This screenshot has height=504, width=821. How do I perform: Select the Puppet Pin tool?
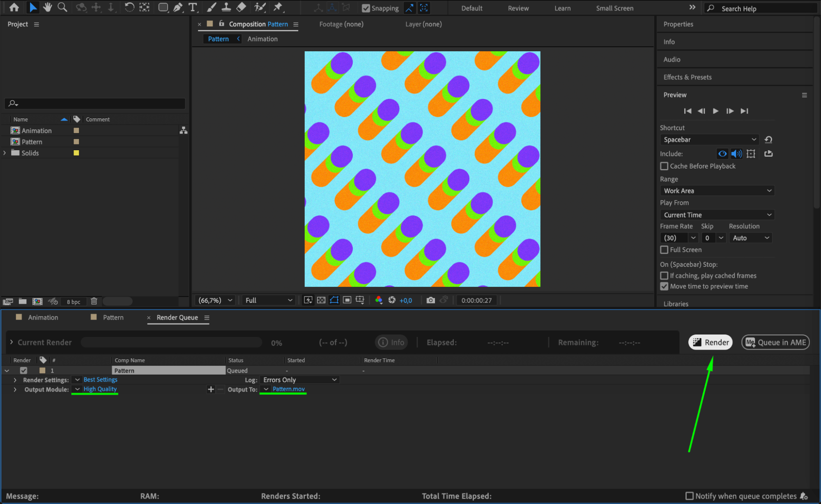(x=278, y=7)
